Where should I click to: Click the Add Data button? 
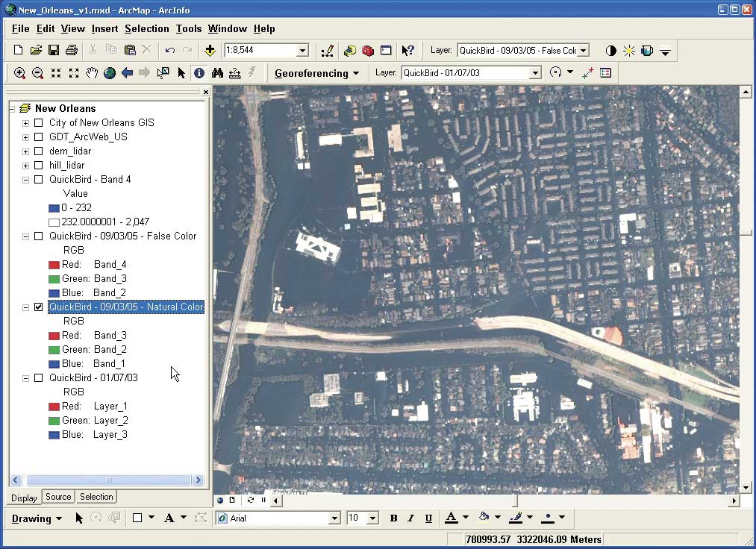pos(210,51)
